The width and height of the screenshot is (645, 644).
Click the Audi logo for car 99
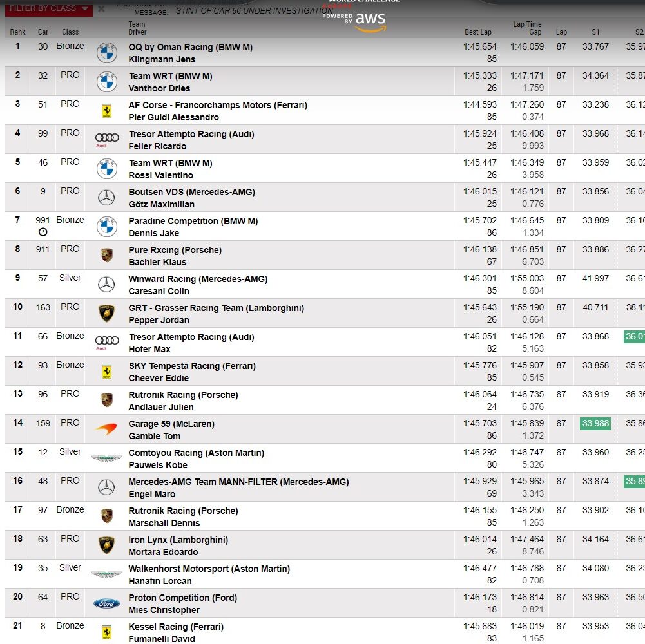click(x=106, y=139)
